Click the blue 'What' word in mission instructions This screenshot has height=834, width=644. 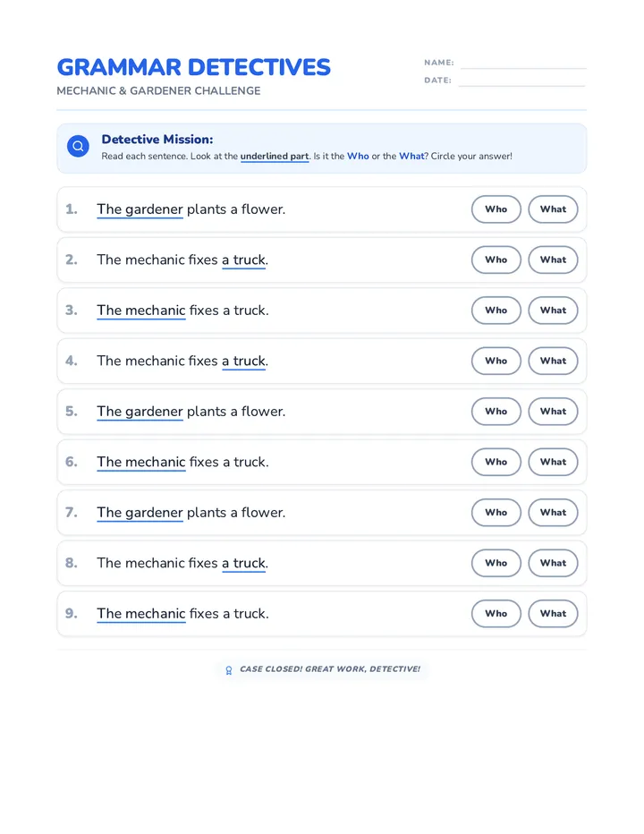[411, 156]
